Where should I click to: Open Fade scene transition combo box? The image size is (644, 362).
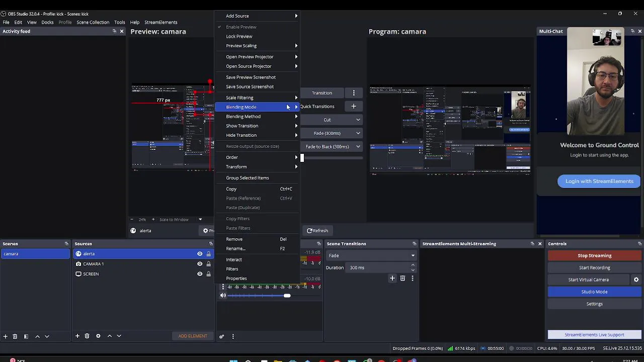(x=371, y=255)
